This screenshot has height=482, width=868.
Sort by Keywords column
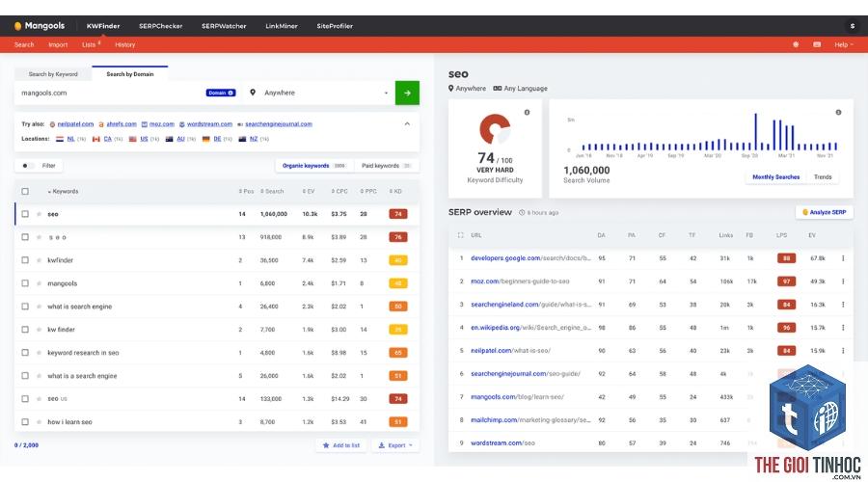coord(63,192)
